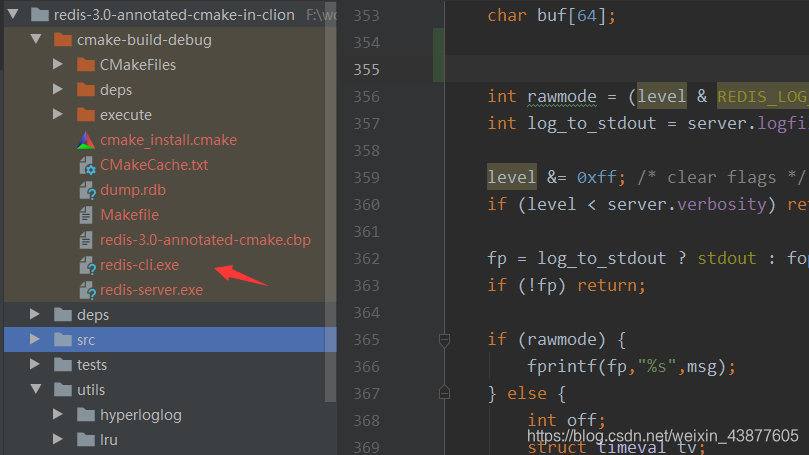Screen dimensions: 809x455
Task: Click the CMakeFiles folder icon
Action: [x=86, y=64]
